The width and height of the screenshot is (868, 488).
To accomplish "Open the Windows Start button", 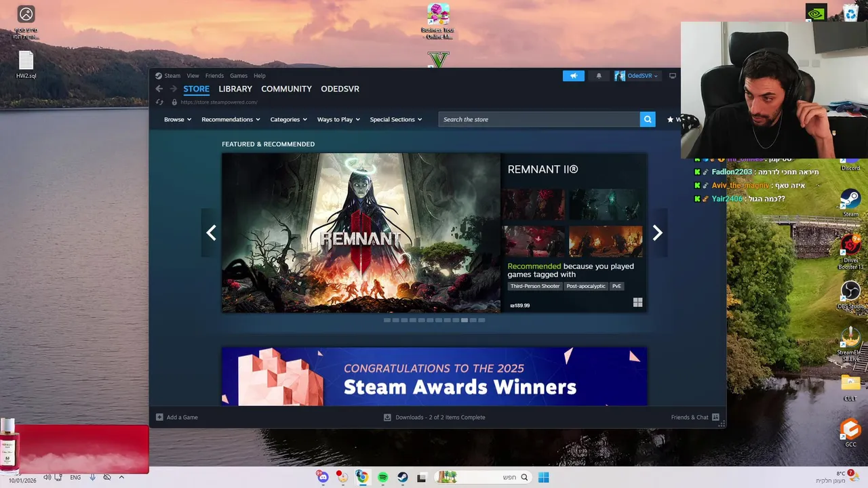I will (543, 477).
